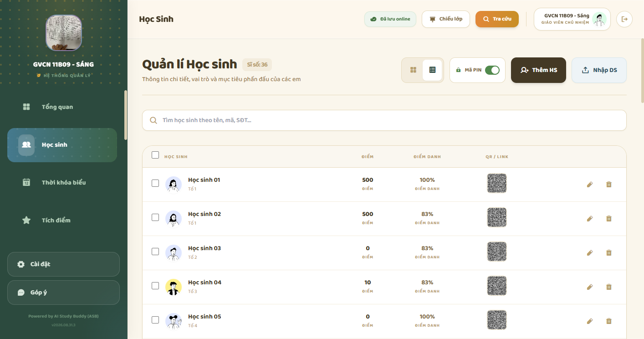Image resolution: width=644 pixels, height=339 pixels.
Task: Switch to list view layout
Action: (432, 70)
